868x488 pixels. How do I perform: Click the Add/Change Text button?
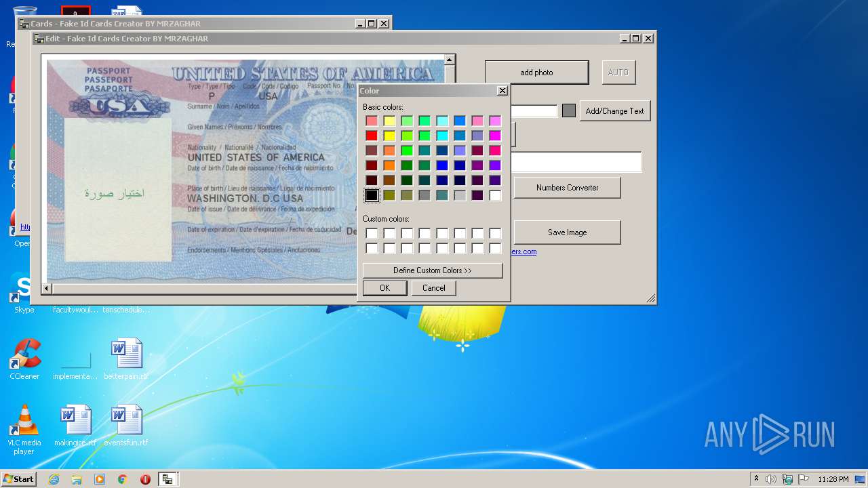615,111
